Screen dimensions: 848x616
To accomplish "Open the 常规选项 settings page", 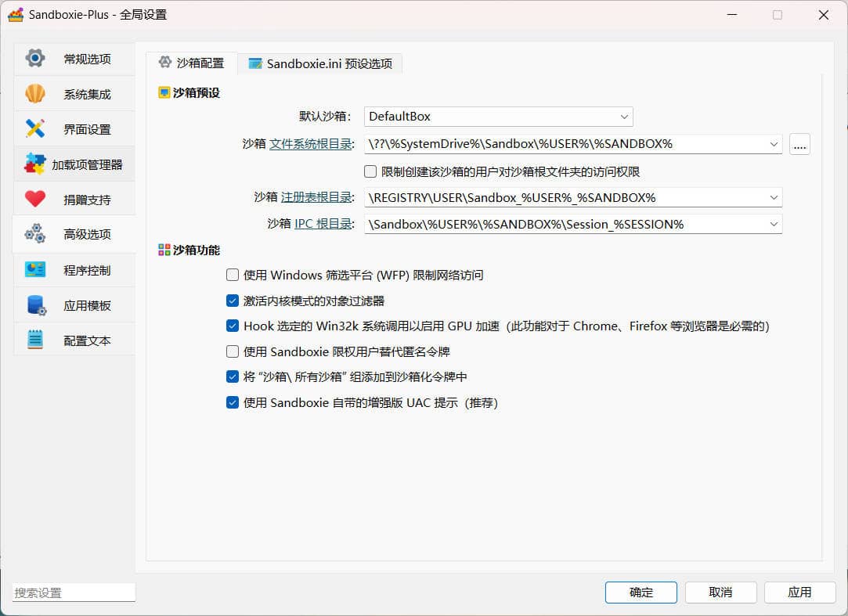I will click(x=74, y=59).
